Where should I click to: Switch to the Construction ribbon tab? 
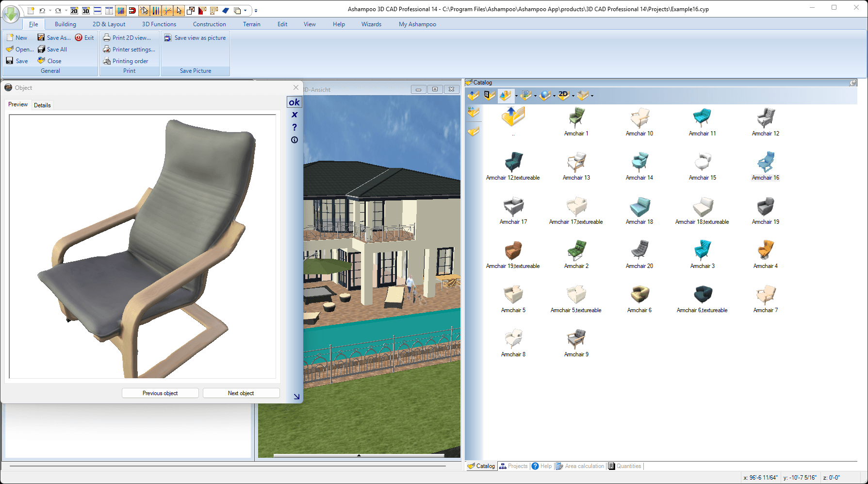[209, 24]
